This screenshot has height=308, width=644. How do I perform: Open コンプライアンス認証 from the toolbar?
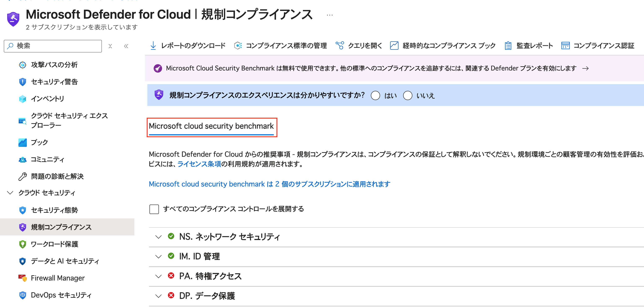[x=604, y=46]
